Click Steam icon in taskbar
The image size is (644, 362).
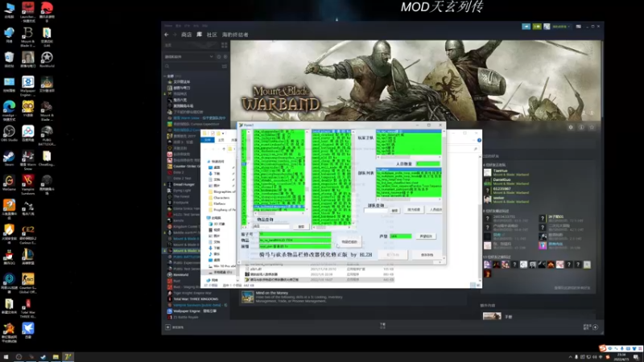[x=43, y=357]
